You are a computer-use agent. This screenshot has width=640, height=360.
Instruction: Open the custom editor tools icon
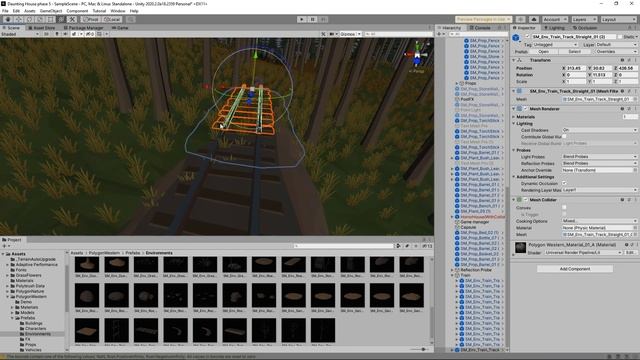point(72,19)
